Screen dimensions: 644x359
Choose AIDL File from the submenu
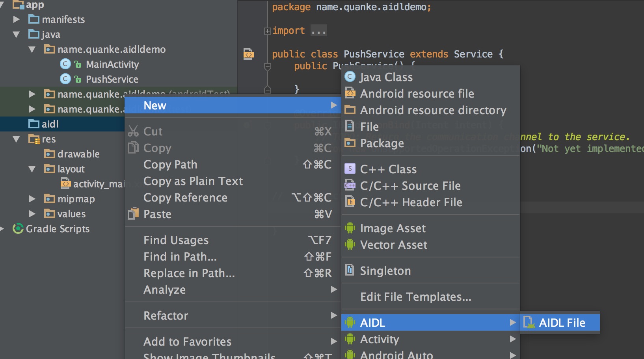click(x=561, y=323)
